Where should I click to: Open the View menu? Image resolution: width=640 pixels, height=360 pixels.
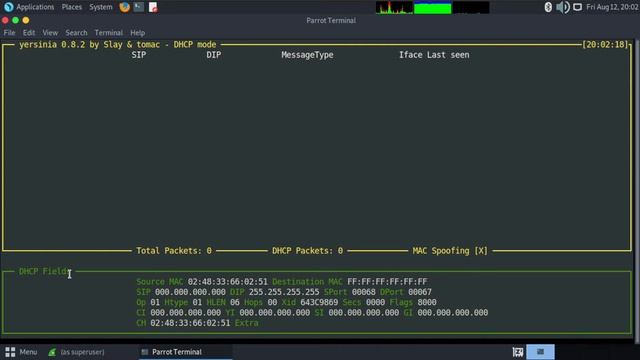(50, 33)
